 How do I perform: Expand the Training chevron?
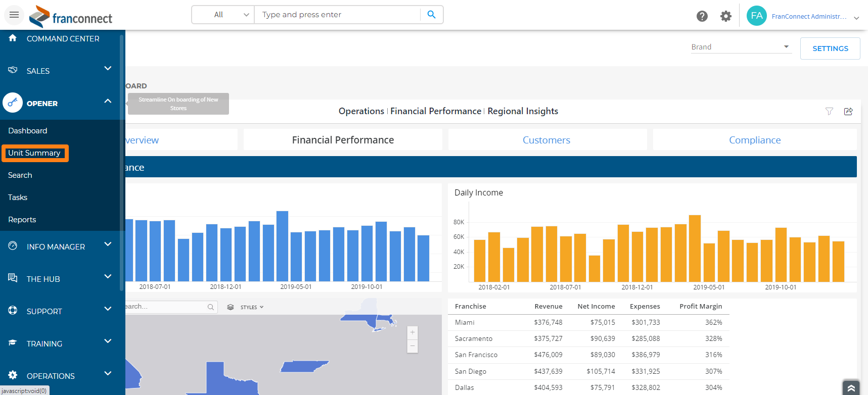tap(108, 341)
